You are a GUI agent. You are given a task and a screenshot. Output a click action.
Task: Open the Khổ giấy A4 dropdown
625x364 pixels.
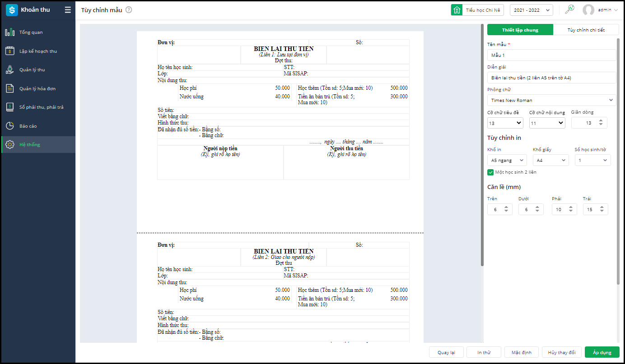(x=551, y=160)
